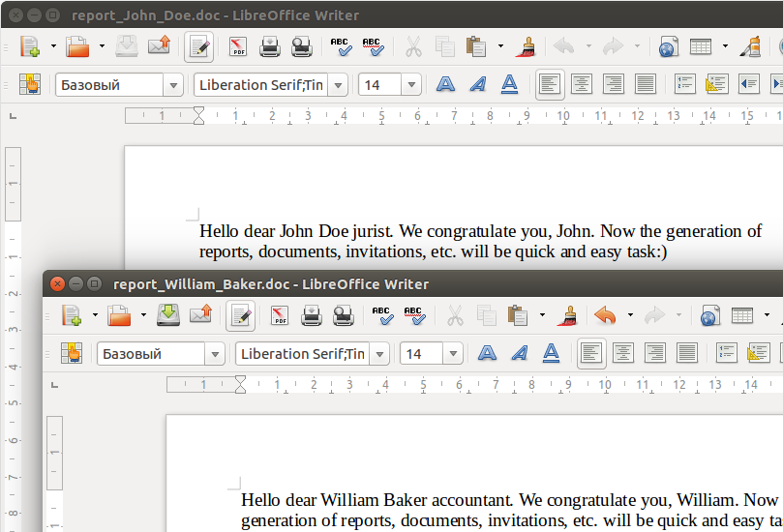Click Bold A icon in John_Doe window
This screenshot has height=532, width=783.
pos(445,84)
